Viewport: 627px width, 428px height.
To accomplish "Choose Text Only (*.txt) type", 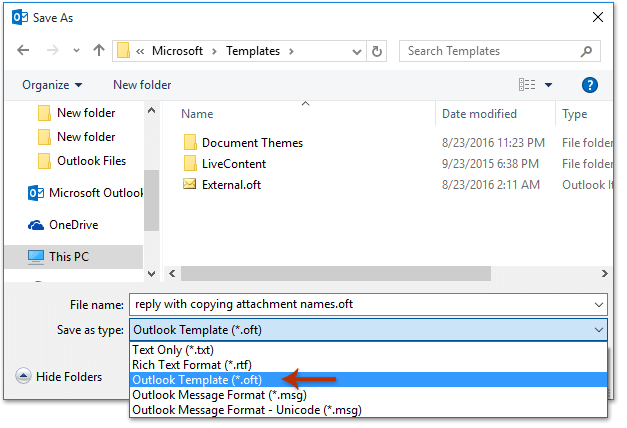I will click(x=368, y=350).
